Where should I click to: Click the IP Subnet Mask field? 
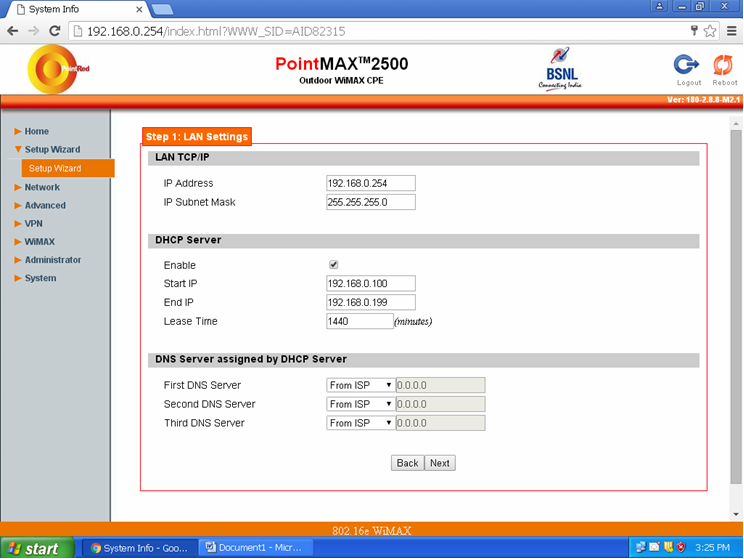(x=371, y=202)
